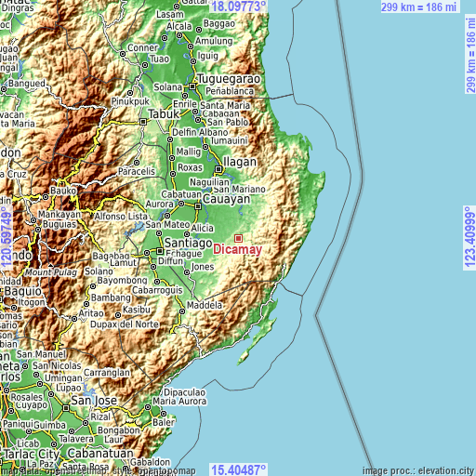Click the Mankayan town label
Image resolution: width=476 pixels, height=476 pixels.
click(x=59, y=214)
